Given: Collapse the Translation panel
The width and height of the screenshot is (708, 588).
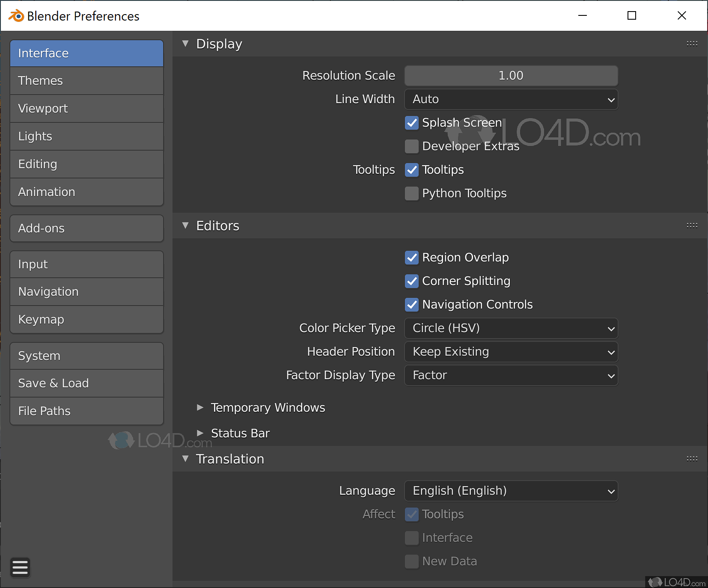Looking at the screenshot, I should [x=185, y=459].
